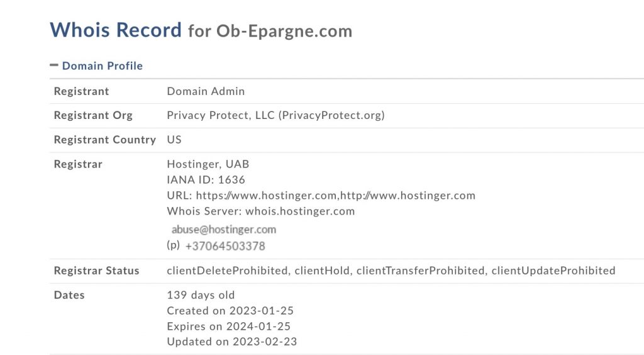The width and height of the screenshot is (644, 355).
Task: Click the Created on 2023-01-25 line
Action: pyautogui.click(x=230, y=311)
